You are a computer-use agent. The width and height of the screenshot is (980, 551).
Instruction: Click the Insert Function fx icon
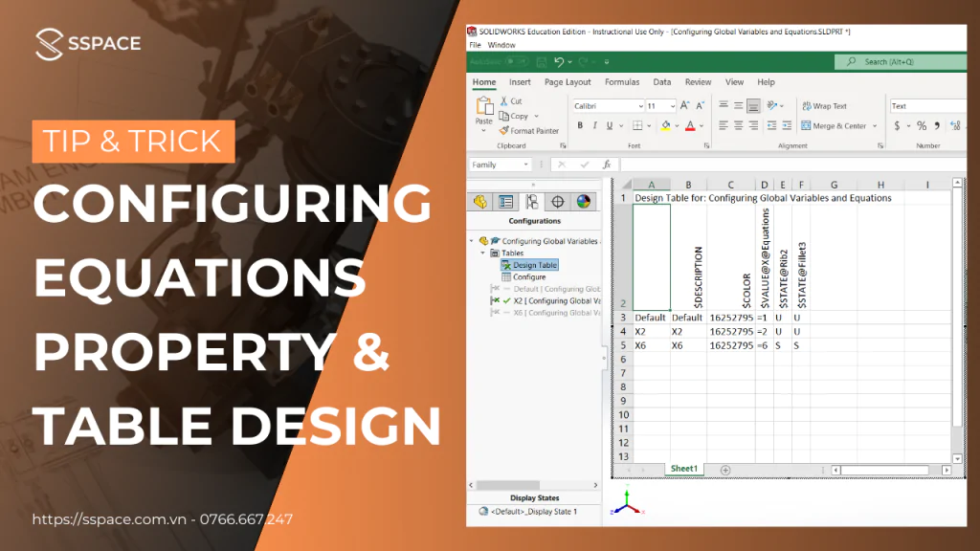pyautogui.click(x=606, y=165)
